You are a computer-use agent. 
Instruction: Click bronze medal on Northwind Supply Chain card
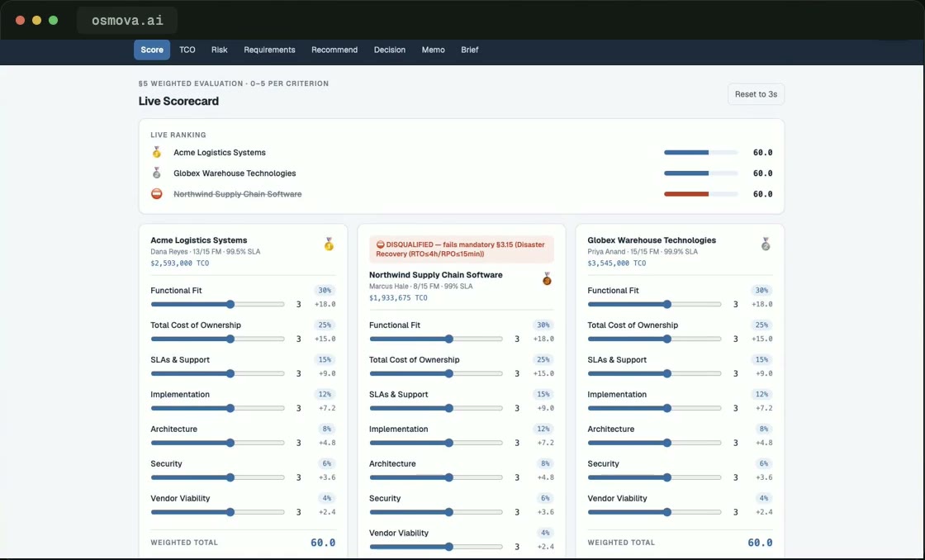547,278
